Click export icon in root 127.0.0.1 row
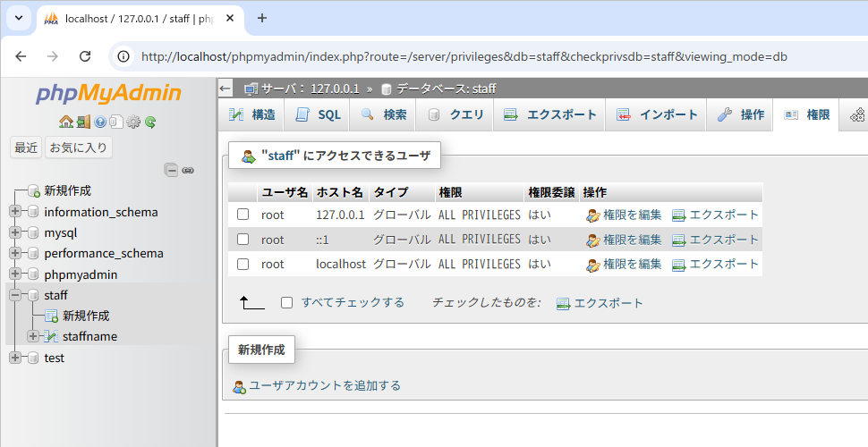This screenshot has width=868, height=447. (x=678, y=215)
